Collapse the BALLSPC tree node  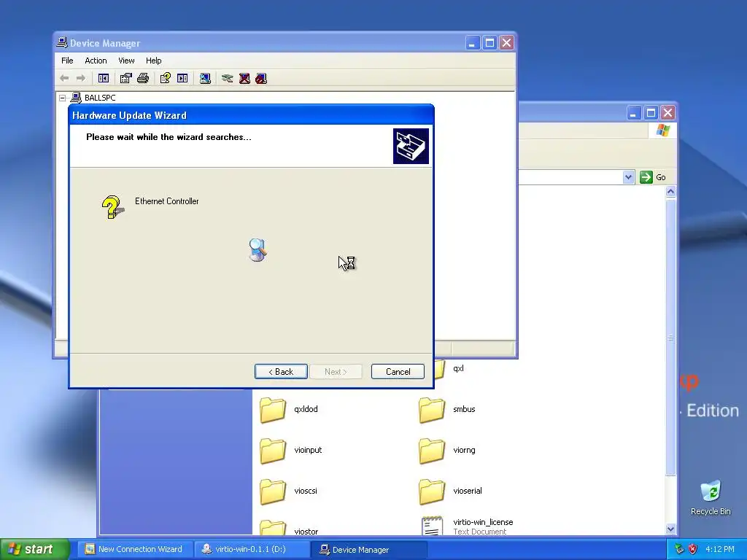[63, 98]
